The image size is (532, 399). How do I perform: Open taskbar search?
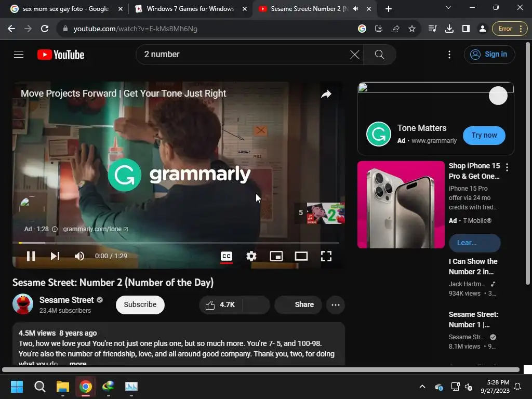tap(39, 387)
